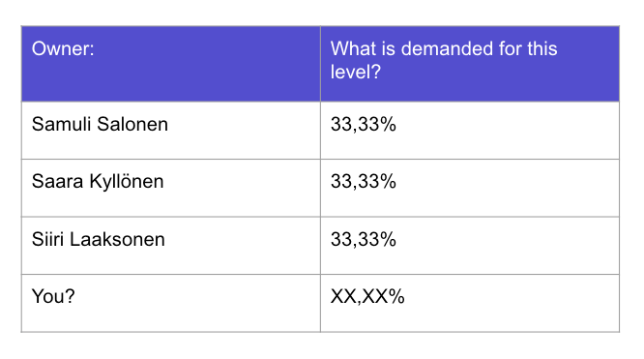Click the Samuli Salonen name cell
The image size is (644, 359).
[171, 131]
